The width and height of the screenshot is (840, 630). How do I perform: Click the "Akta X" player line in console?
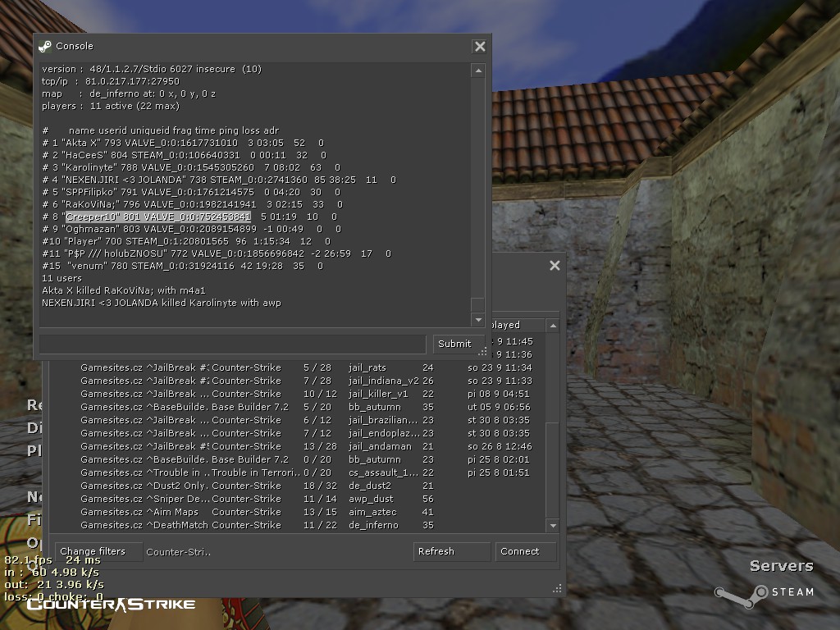coord(183,143)
